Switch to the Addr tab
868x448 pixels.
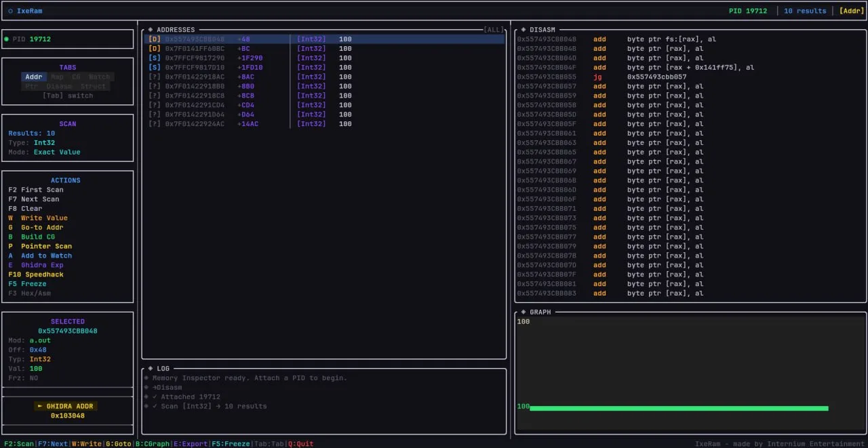33,77
